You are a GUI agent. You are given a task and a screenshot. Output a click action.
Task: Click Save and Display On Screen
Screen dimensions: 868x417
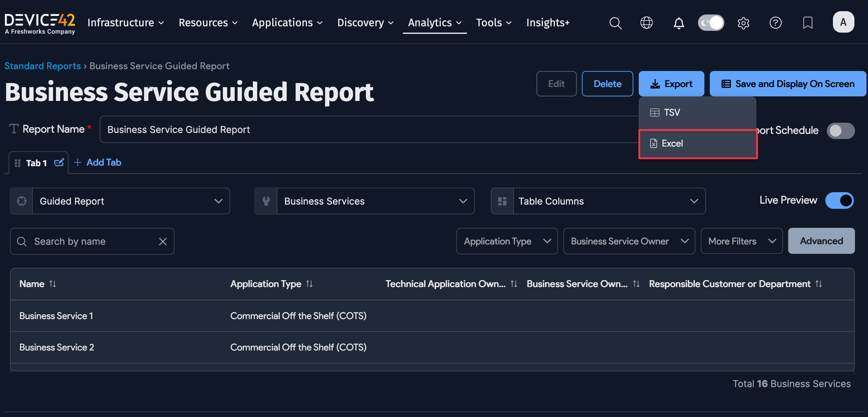click(788, 84)
